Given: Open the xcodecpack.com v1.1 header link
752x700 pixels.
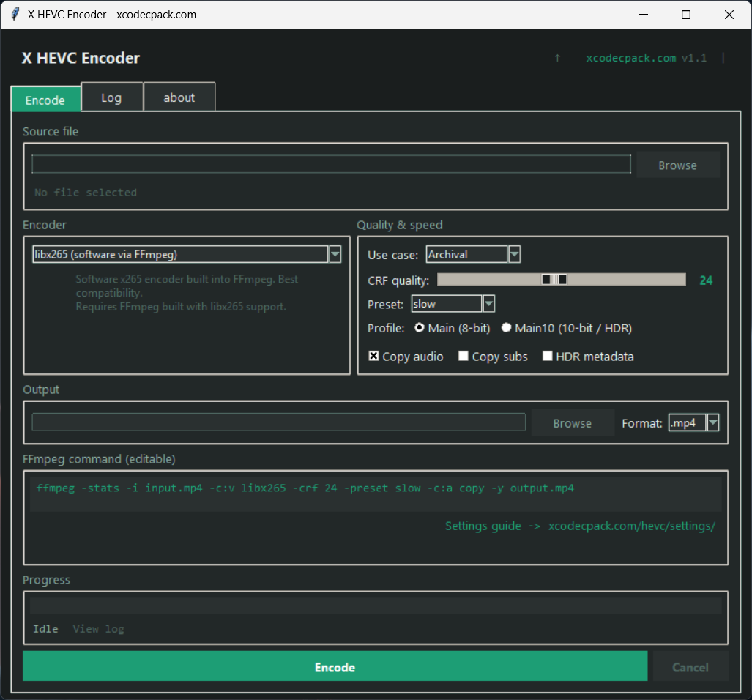Looking at the screenshot, I should 646,58.
